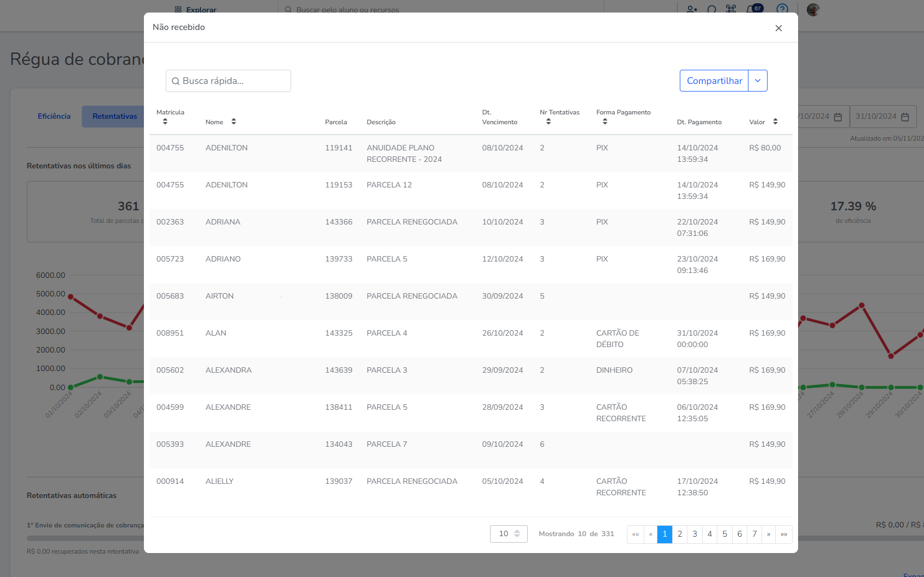Go to page 2 of results

point(680,534)
